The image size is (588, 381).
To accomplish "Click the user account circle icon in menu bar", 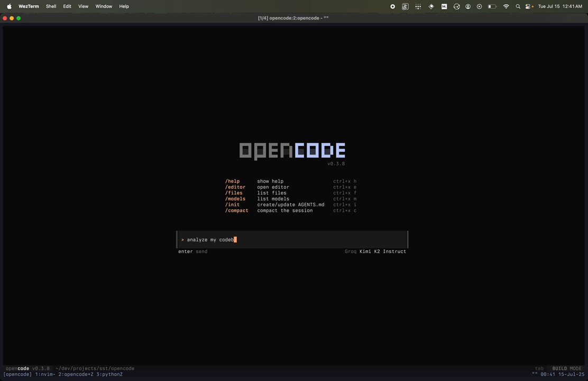I will tap(468, 6).
